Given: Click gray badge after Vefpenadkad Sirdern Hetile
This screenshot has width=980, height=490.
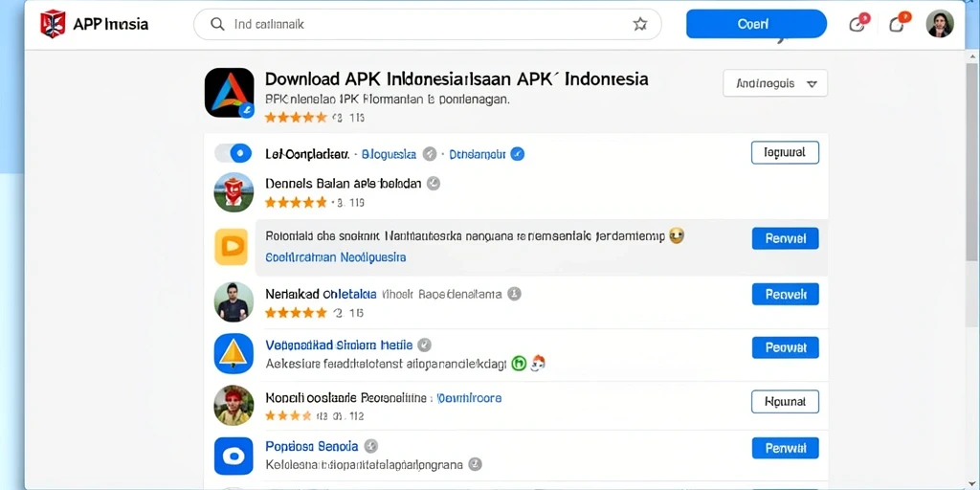Looking at the screenshot, I should coord(424,345).
